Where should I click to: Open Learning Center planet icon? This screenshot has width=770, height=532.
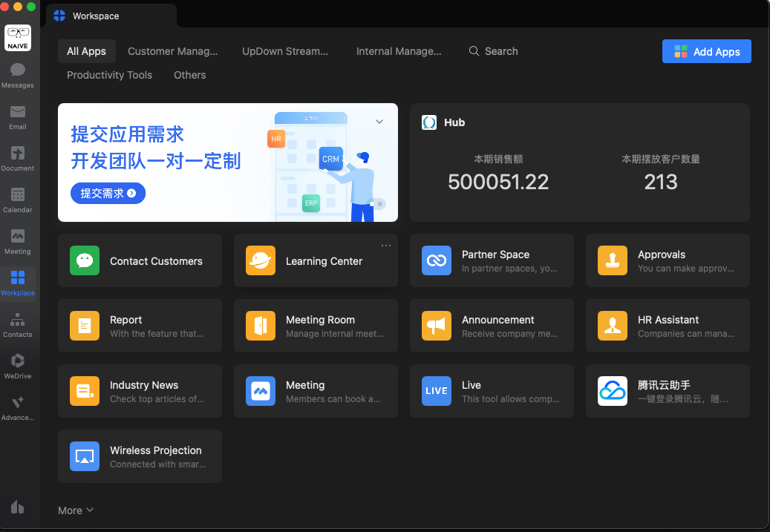coord(261,260)
